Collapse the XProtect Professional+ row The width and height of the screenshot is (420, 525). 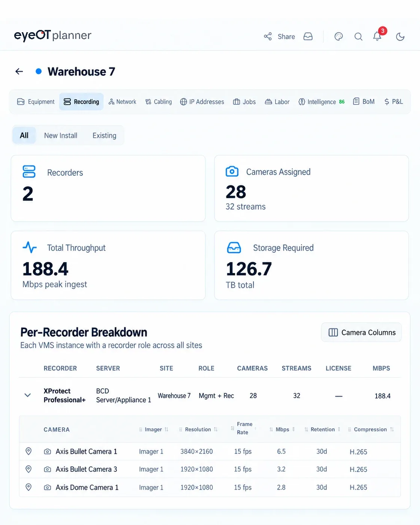click(x=27, y=395)
